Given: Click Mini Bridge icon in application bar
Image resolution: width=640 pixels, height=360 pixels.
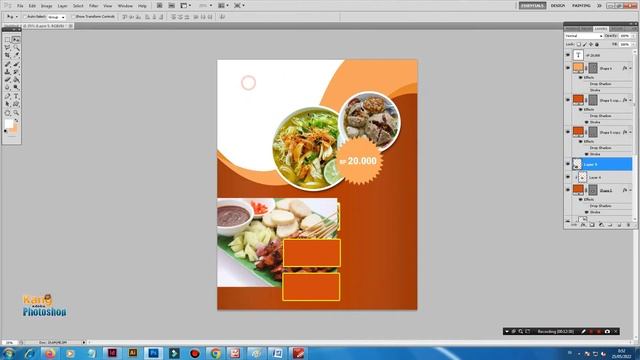Looking at the screenshot, I should (x=172, y=6).
